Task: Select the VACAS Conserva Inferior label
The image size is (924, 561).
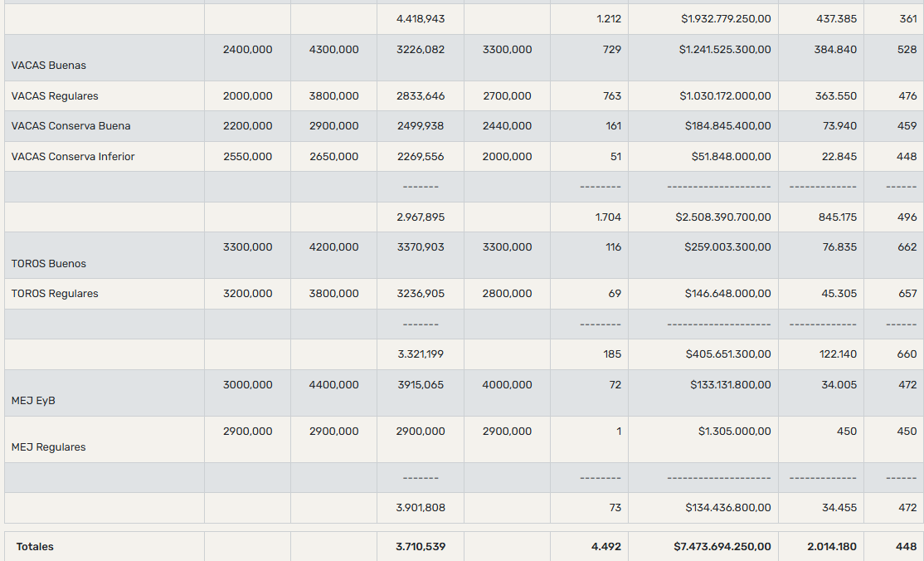Action: pyautogui.click(x=72, y=156)
